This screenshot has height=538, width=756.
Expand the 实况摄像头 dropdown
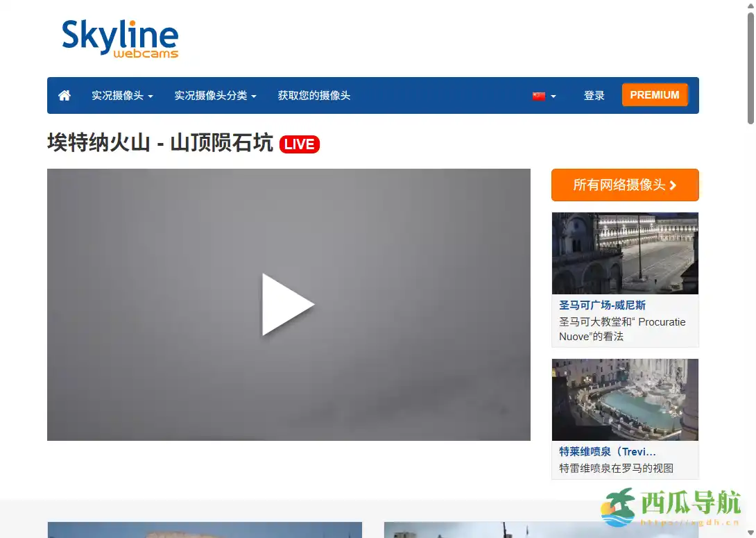(122, 95)
